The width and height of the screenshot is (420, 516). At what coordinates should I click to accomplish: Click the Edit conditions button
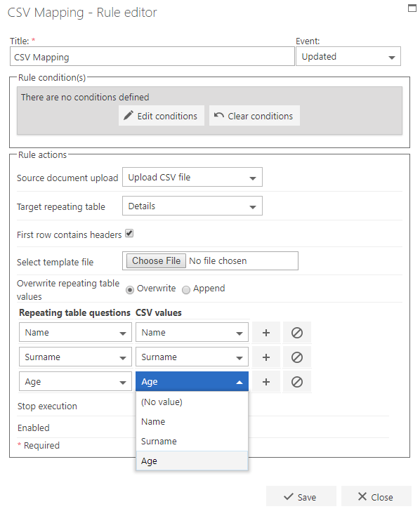(x=162, y=116)
